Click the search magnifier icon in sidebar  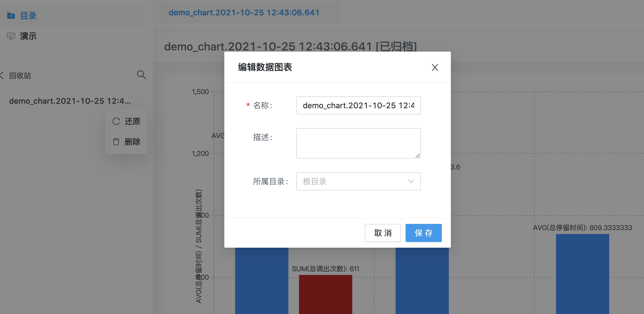click(141, 75)
